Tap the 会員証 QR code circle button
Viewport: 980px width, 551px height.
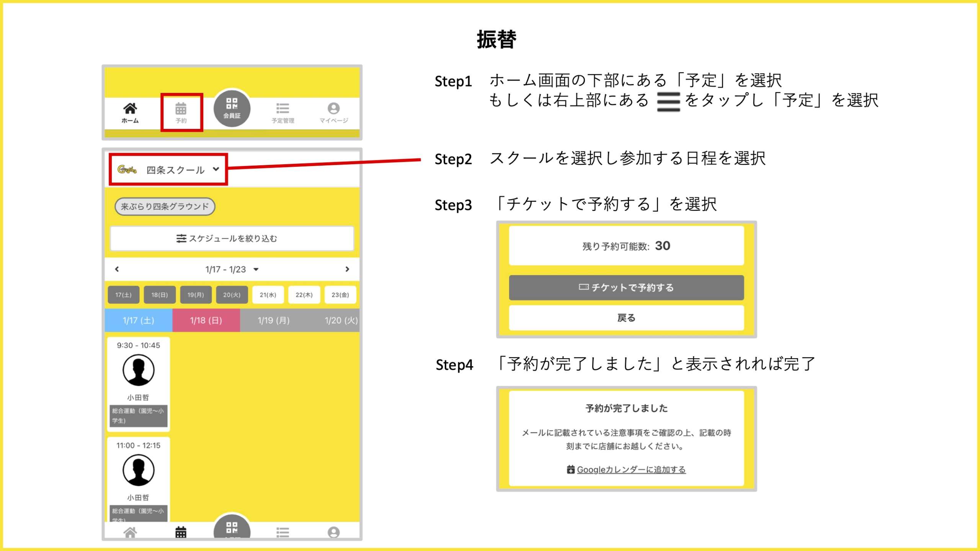point(232,109)
